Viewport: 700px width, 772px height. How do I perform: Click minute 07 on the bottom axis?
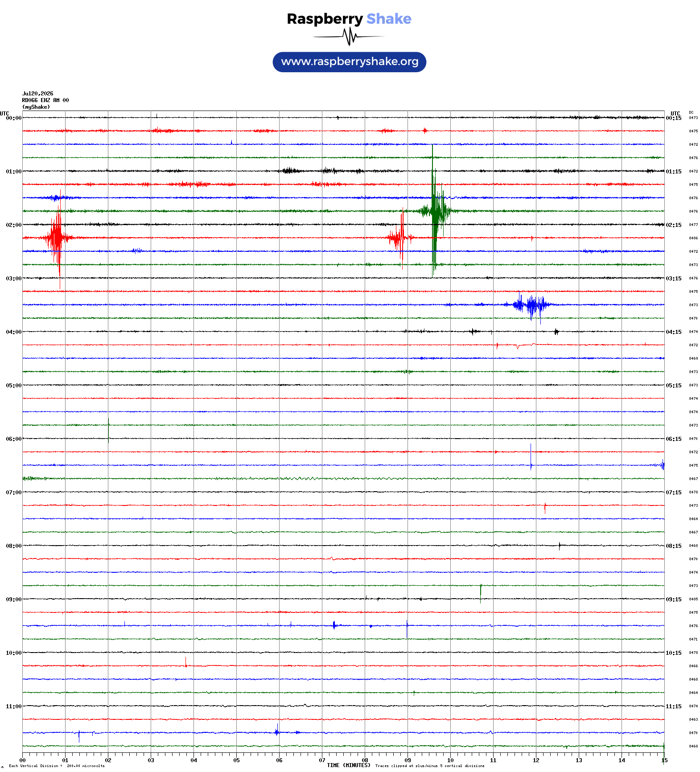322,760
